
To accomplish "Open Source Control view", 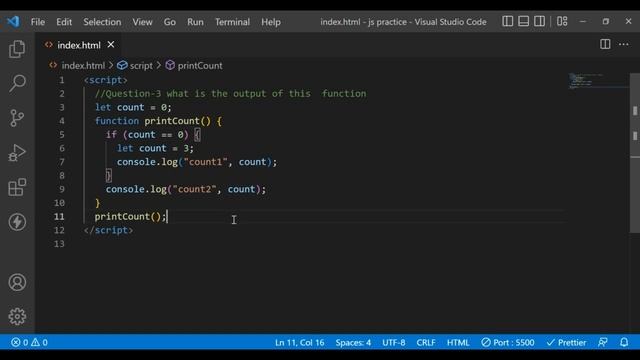I will pyautogui.click(x=17, y=118).
